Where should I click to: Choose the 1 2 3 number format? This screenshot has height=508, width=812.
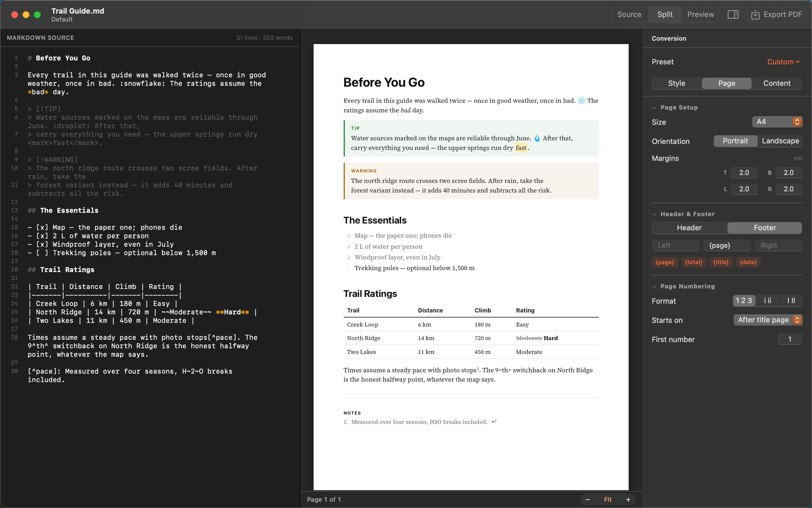(744, 301)
